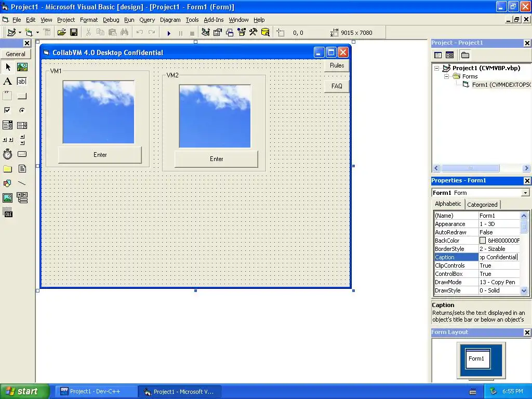Image resolution: width=532 pixels, height=399 pixels.
Task: Select the vertical scrollbar tool in toolbox
Action: [22, 139]
